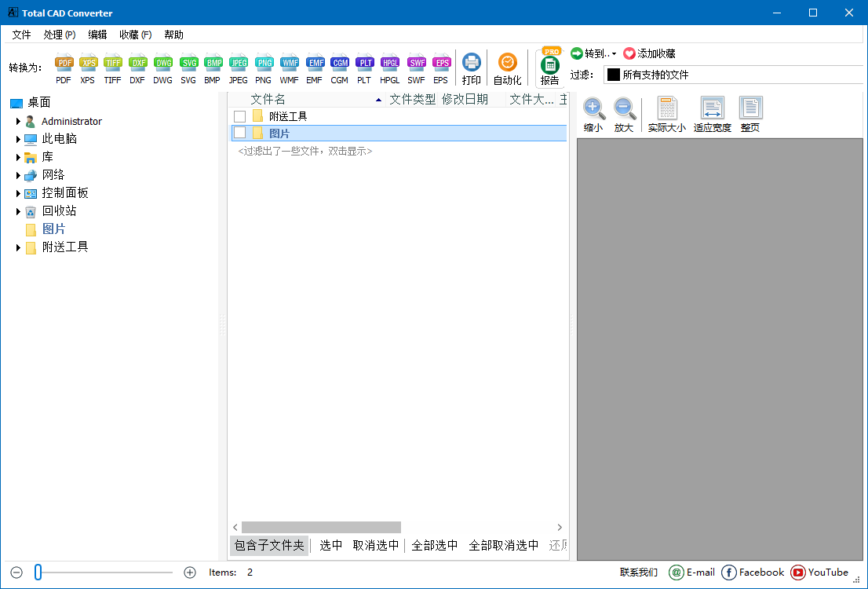
Task: Open the Facebook link
Action: pyautogui.click(x=753, y=573)
